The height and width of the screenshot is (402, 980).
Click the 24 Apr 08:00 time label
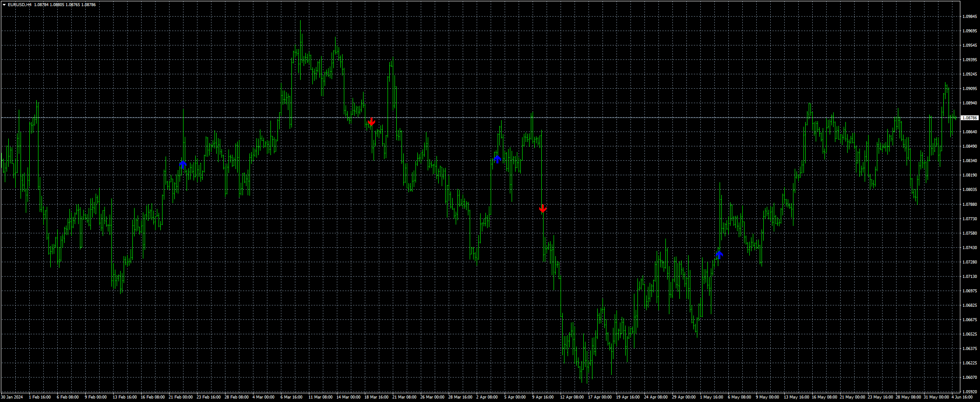click(x=656, y=397)
